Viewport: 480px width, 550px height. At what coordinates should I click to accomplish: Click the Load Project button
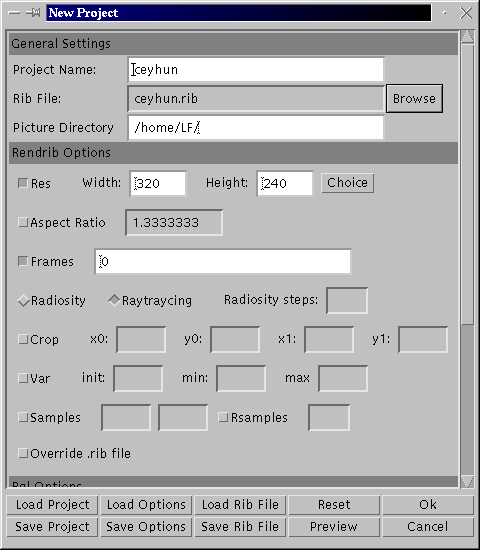[52, 505]
